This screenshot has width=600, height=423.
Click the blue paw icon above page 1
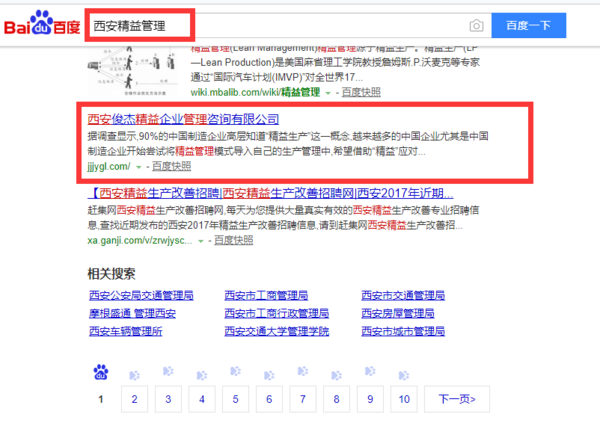click(101, 372)
